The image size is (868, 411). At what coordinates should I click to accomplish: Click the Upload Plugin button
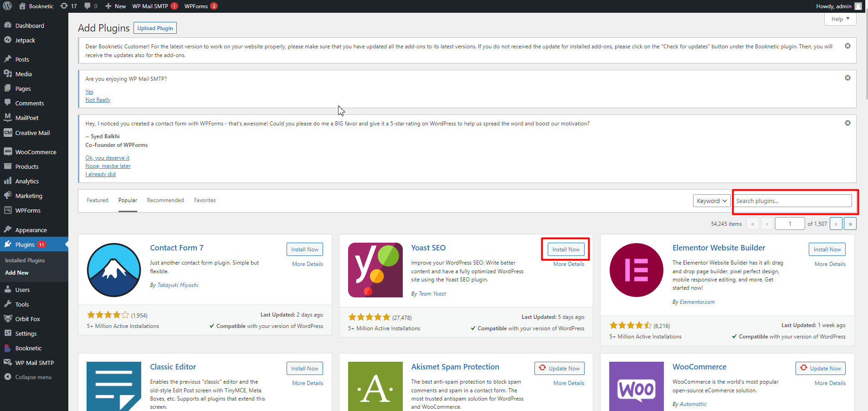[155, 28]
